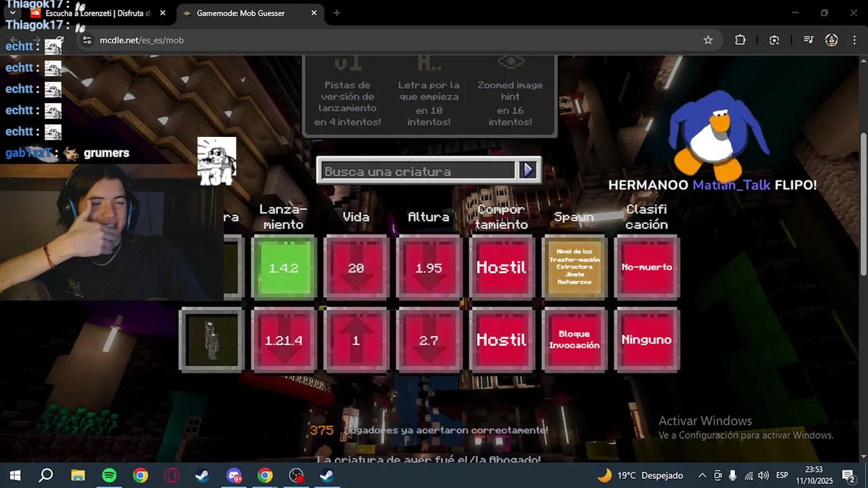Click the Vida cell showing 1
Screen dimensions: 868x488
point(356,340)
